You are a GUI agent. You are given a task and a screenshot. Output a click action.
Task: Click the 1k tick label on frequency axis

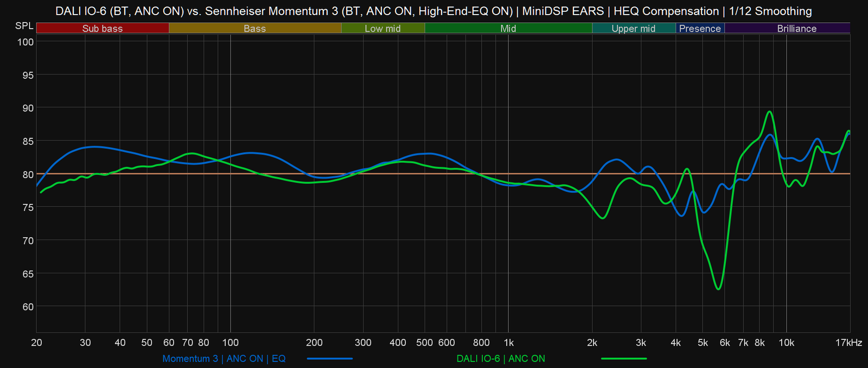click(508, 343)
